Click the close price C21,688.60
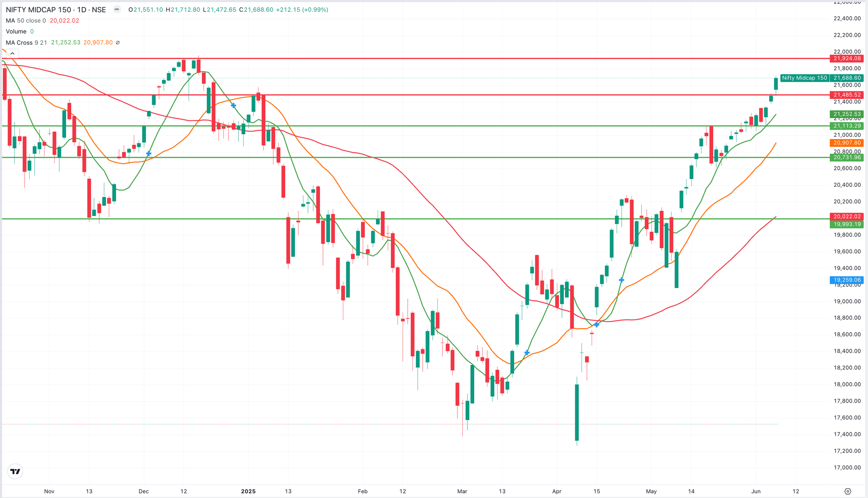The width and height of the screenshot is (868, 498). click(256, 9)
